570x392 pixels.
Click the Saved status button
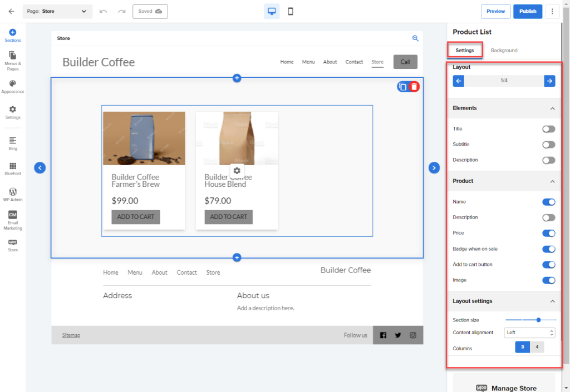click(150, 11)
